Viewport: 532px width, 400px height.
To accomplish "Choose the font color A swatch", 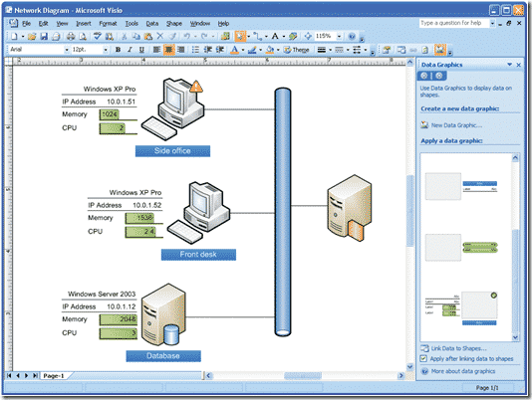I will click(x=234, y=50).
